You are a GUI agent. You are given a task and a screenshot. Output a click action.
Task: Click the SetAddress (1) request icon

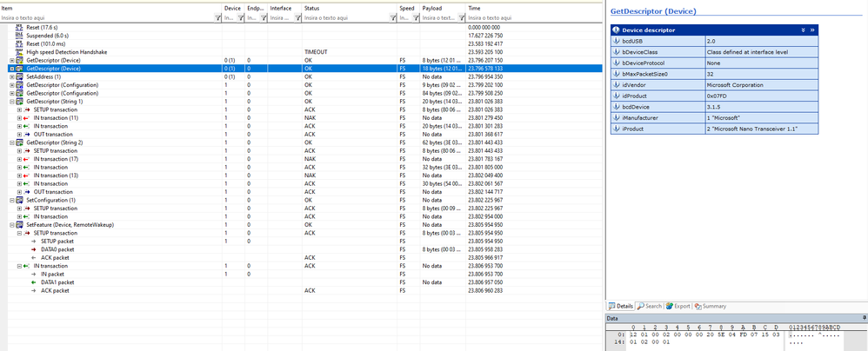click(x=19, y=76)
